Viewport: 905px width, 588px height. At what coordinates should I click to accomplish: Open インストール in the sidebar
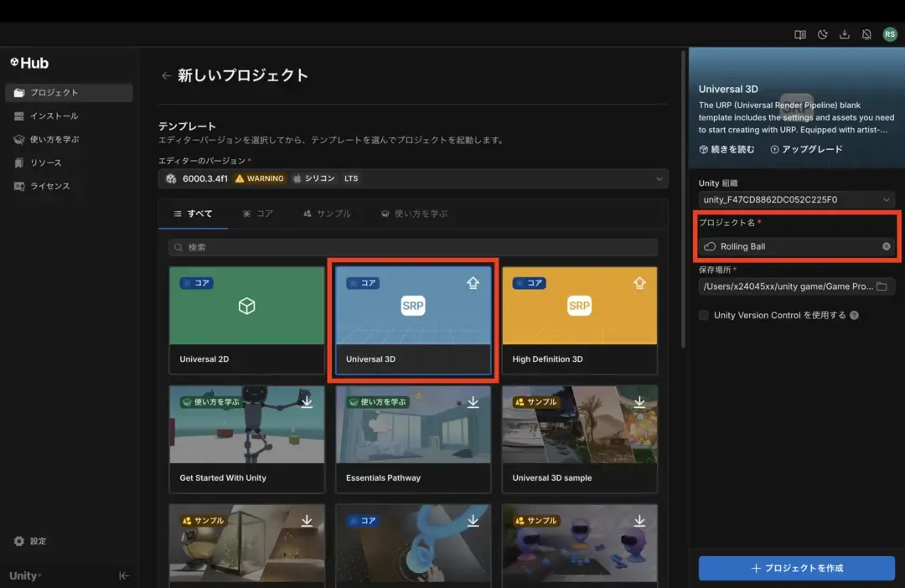point(54,116)
